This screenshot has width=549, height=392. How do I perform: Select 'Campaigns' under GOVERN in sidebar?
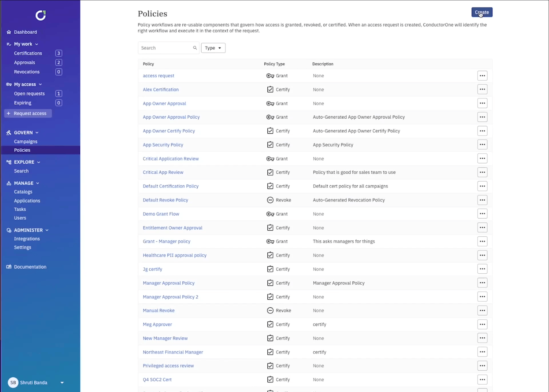pyautogui.click(x=25, y=141)
